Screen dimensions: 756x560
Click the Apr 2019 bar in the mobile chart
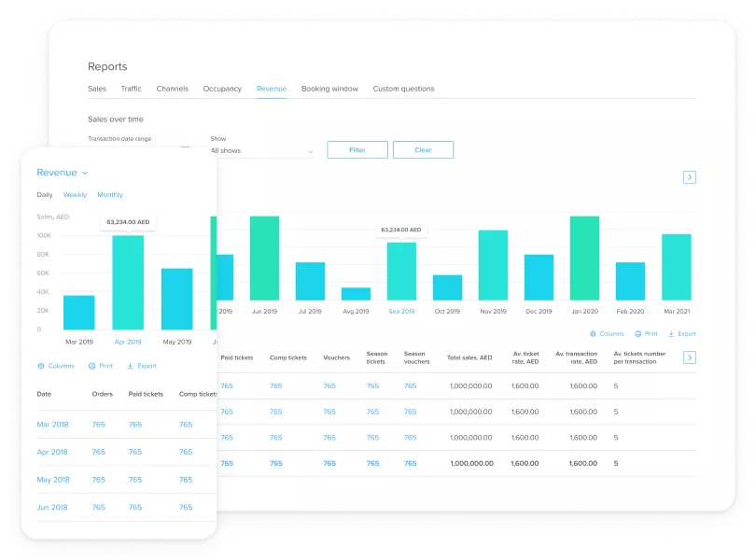(128, 282)
